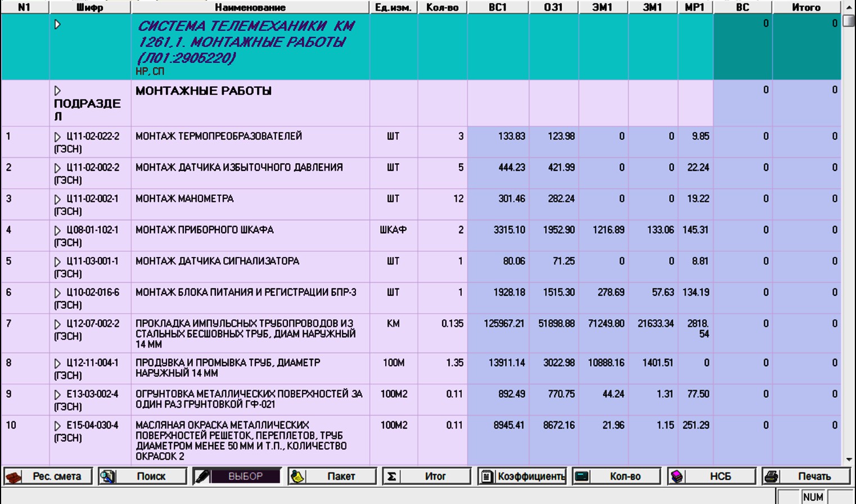Viewport: 856px width, 504px height.
Task: Expand row Е15-04-030-4 triangle
Action: coord(57,426)
